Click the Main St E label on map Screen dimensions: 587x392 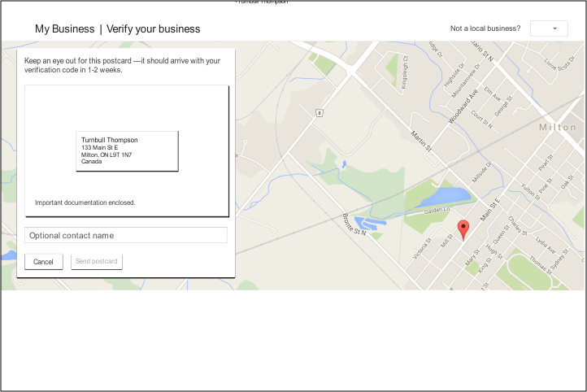coord(489,209)
